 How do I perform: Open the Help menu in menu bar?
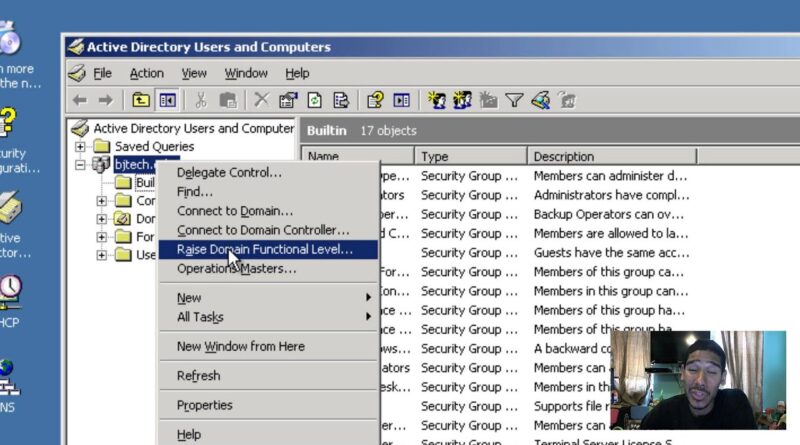(x=297, y=73)
